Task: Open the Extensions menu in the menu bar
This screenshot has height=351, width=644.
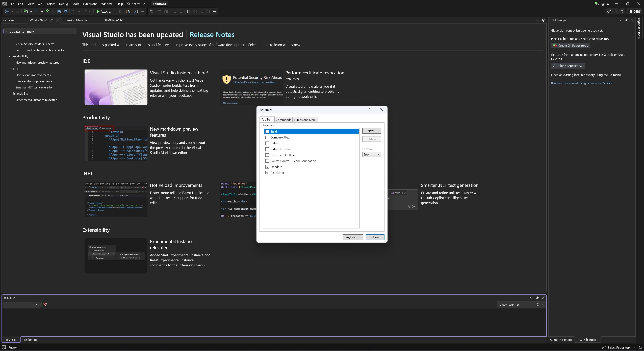Action: pos(90,4)
